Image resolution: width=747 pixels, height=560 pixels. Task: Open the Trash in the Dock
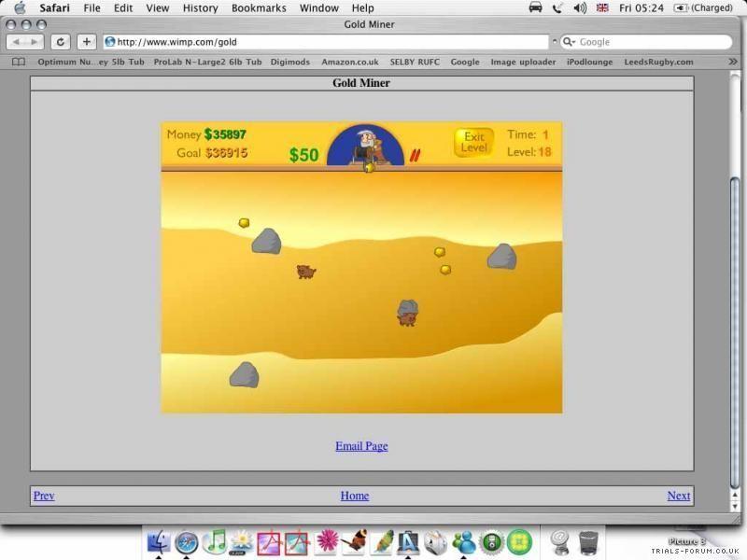pos(588,542)
